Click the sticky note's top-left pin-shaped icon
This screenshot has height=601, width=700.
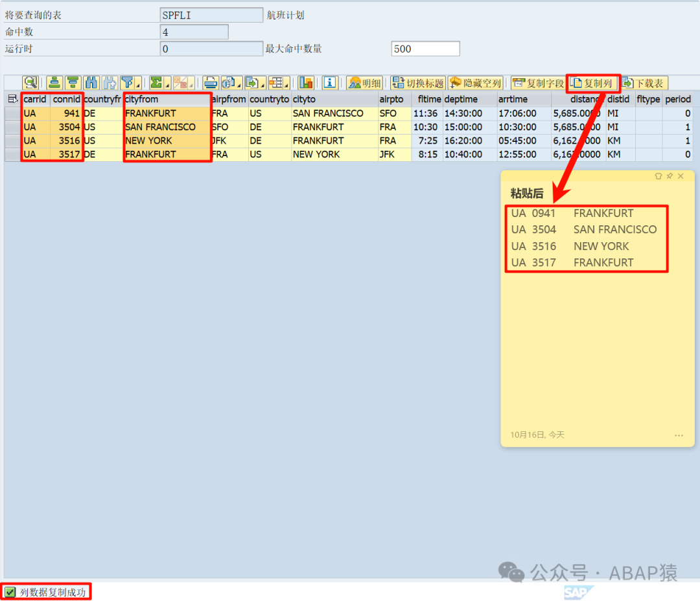[658, 176]
